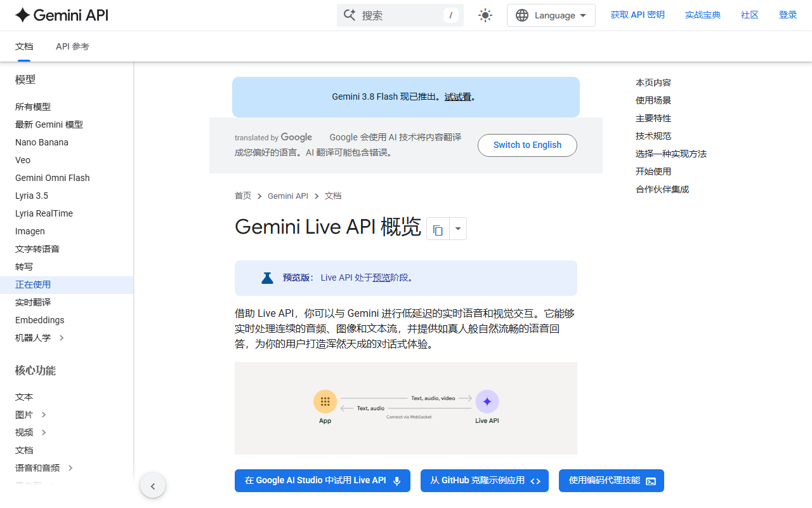Open the 实战宝典 link
The width and height of the screenshot is (812, 508).
703,15
